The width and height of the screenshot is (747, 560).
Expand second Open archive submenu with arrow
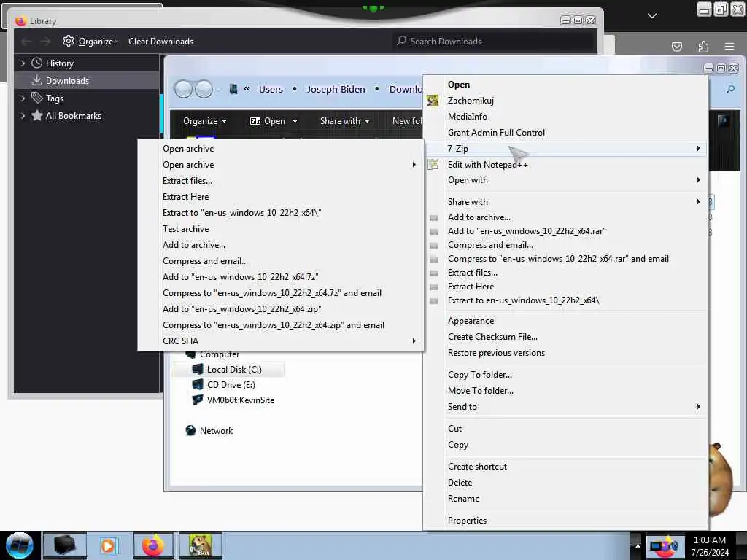click(x=280, y=165)
